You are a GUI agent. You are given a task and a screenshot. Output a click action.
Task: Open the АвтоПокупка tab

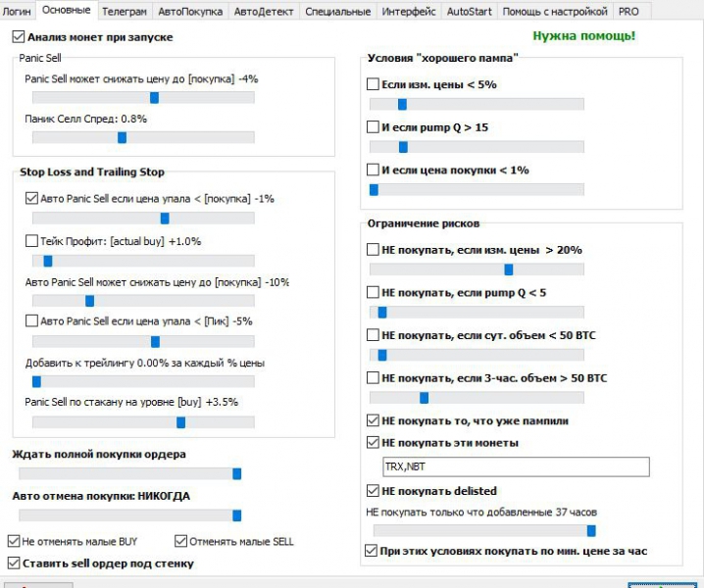189,11
